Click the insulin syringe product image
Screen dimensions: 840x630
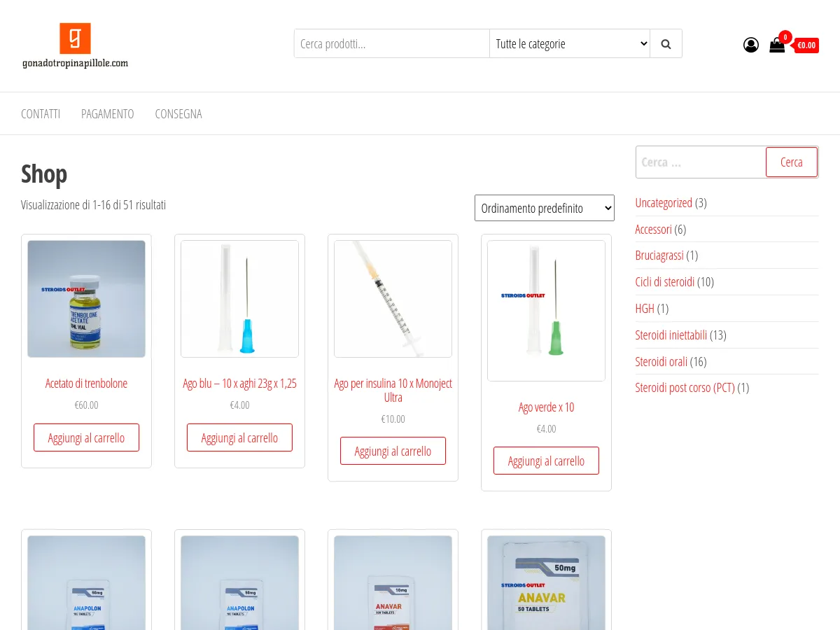[393, 299]
